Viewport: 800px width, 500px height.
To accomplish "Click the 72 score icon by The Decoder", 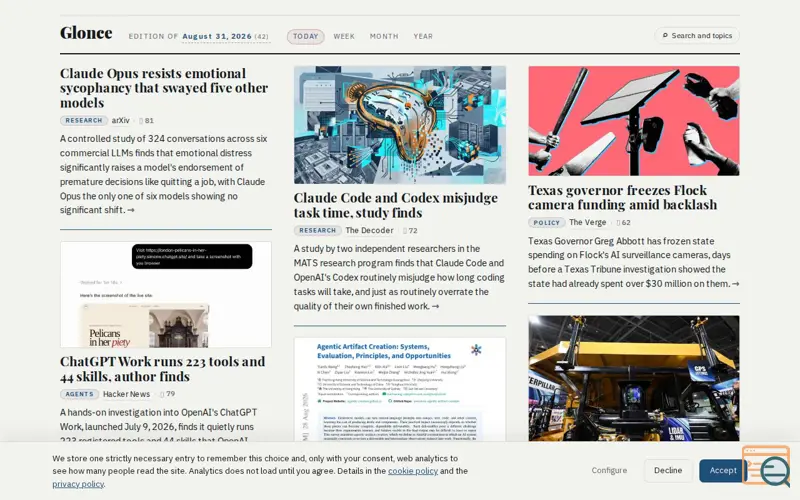I will pyautogui.click(x=405, y=231).
